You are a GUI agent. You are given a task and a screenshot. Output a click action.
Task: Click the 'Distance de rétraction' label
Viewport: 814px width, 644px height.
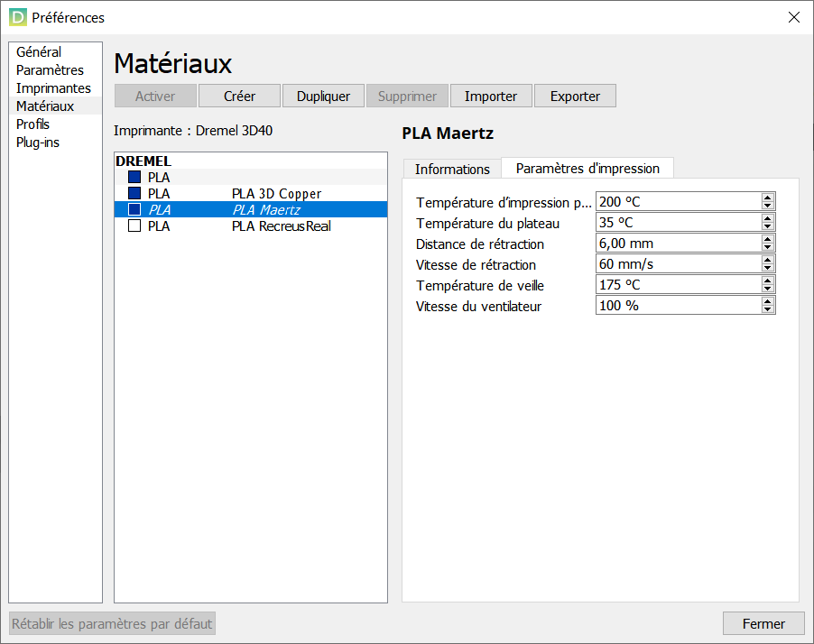coord(480,244)
